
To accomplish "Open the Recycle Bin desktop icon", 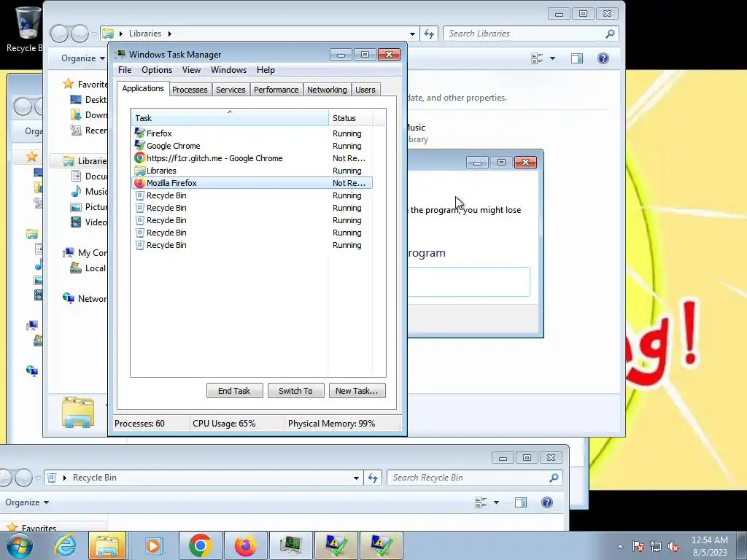I will point(27,29).
